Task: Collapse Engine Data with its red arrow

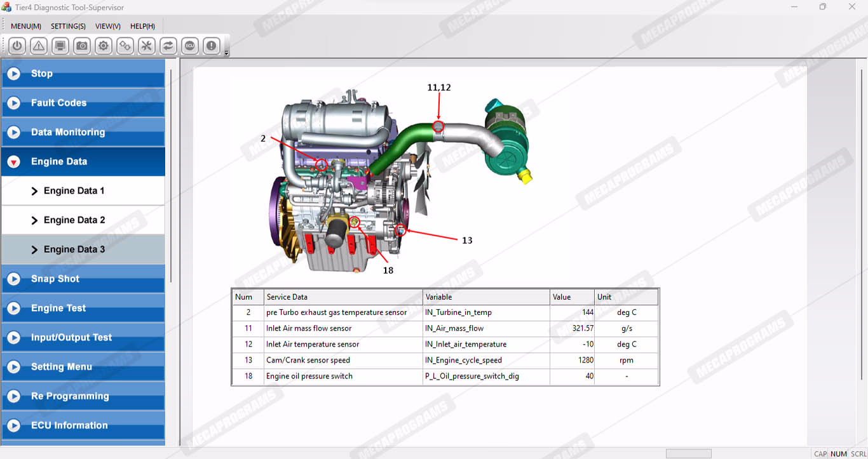Action: click(x=13, y=162)
